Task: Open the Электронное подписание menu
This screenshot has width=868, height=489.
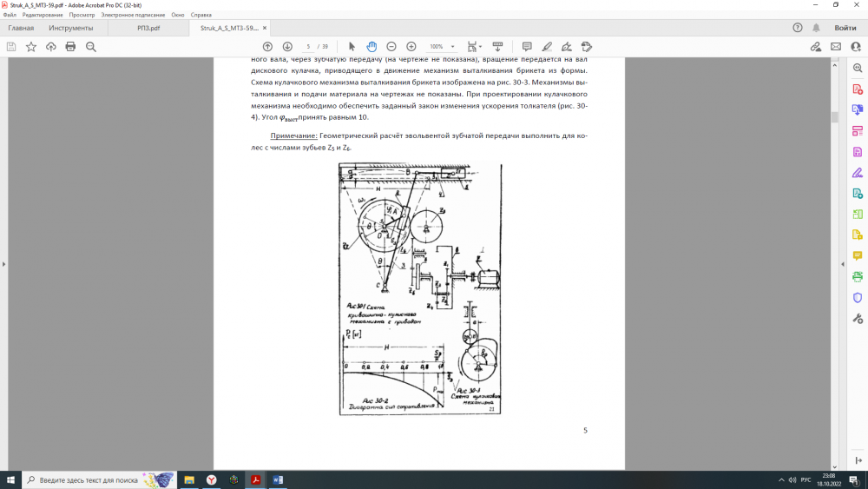Action: [x=133, y=15]
